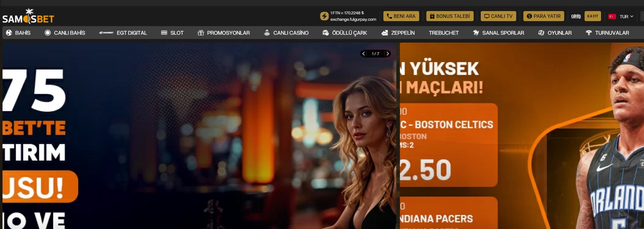Open the EGT Digital menu item
The image size is (644, 229).
click(x=123, y=33)
